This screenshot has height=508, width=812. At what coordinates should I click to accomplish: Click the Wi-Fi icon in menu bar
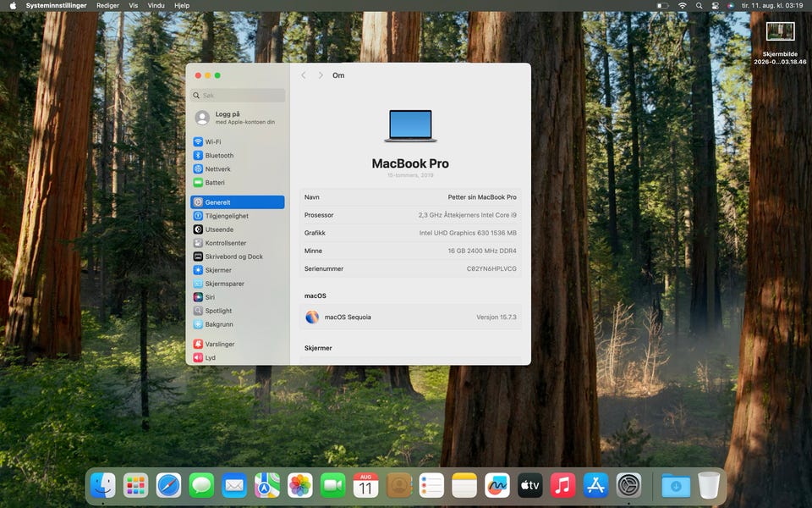click(683, 6)
